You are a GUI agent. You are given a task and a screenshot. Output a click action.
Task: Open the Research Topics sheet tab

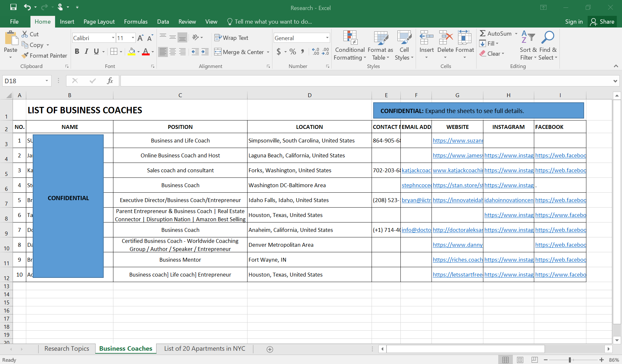[67, 349]
